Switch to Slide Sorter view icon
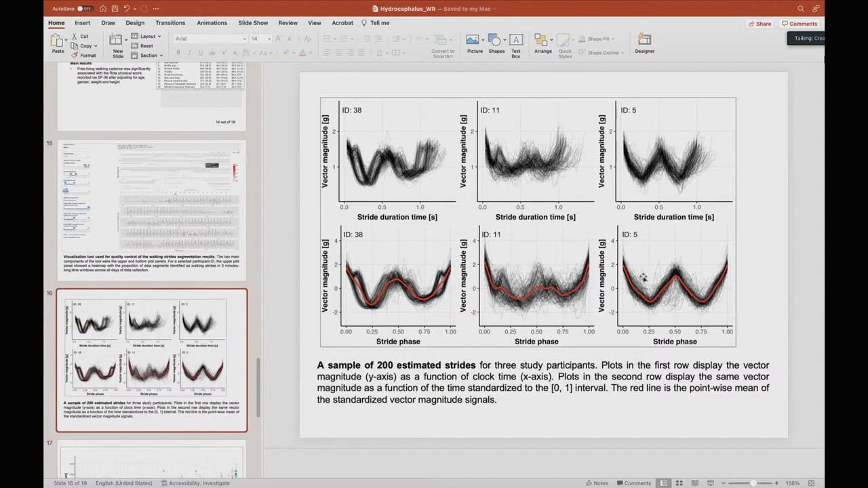 click(x=679, y=483)
